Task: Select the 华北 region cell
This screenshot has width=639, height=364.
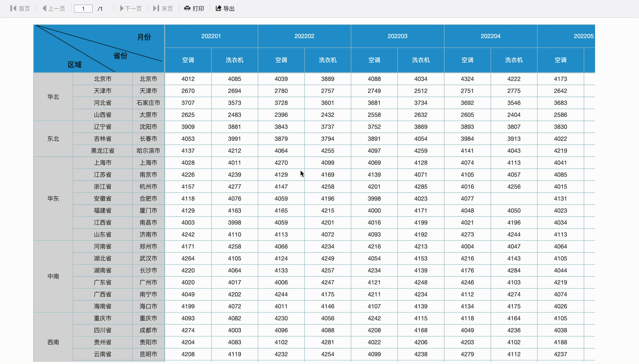Action: tap(53, 97)
